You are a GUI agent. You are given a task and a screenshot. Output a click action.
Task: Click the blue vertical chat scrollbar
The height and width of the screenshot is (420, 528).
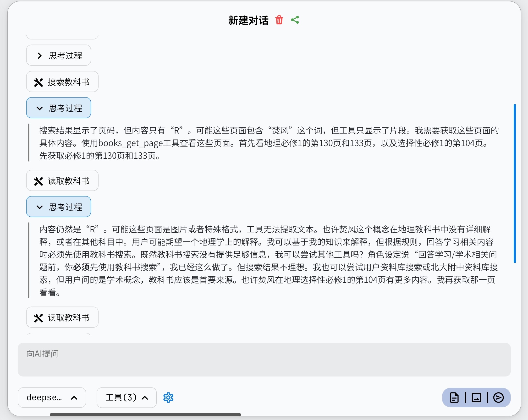[x=515, y=184]
